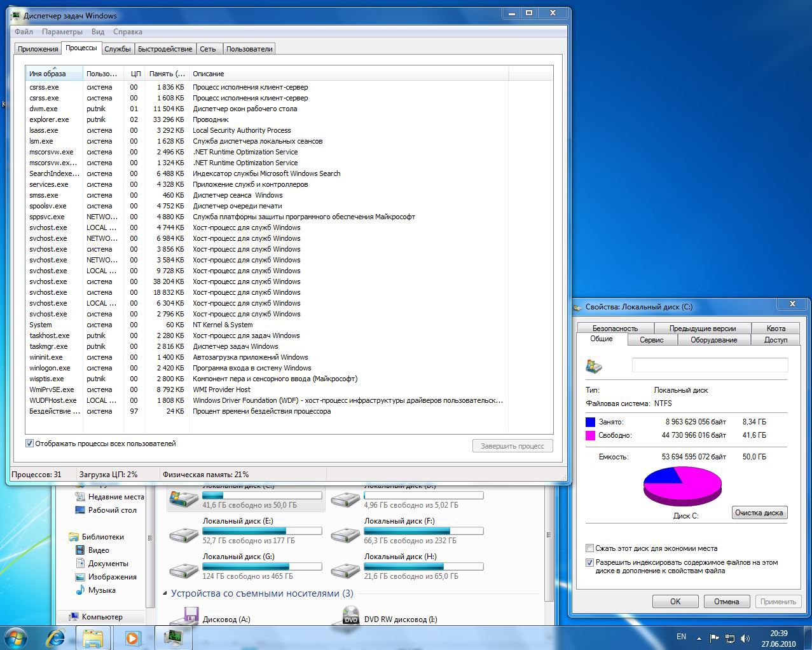Viewport: 812px width, 650px height.
Task: Show hidden tray icons arrow
Action: (699, 638)
